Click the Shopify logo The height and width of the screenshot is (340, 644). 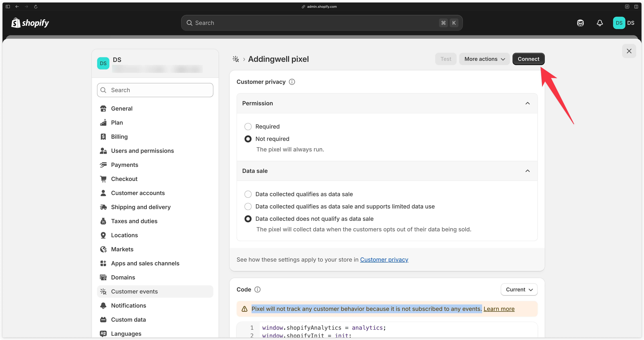pos(30,23)
